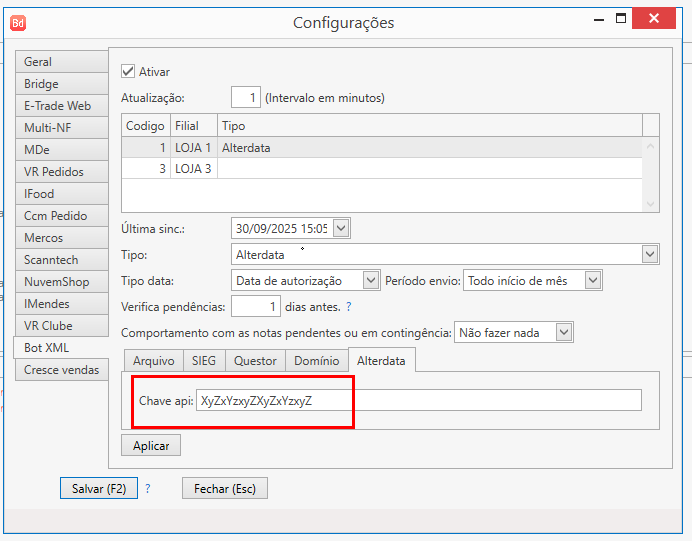Open the Questor tab
The height and width of the screenshot is (541, 692).
(x=255, y=360)
